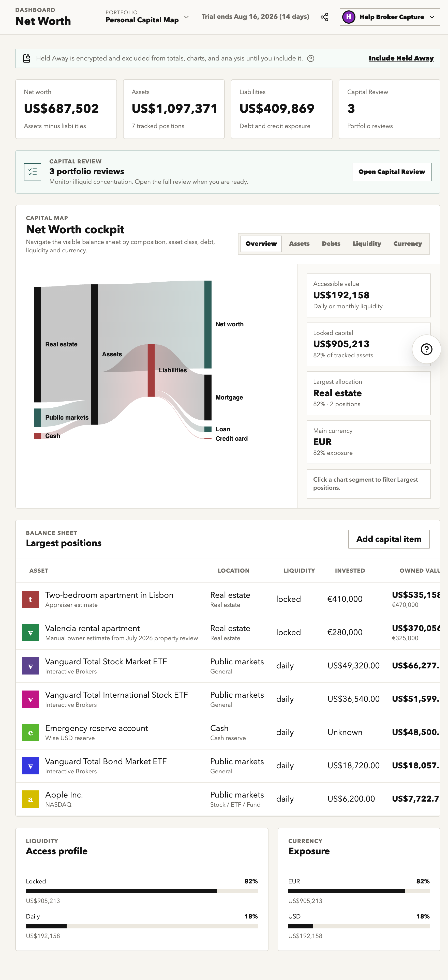Click the Mortgage segment in Sankey chart
This screenshot has width=448, height=980.
click(208, 397)
